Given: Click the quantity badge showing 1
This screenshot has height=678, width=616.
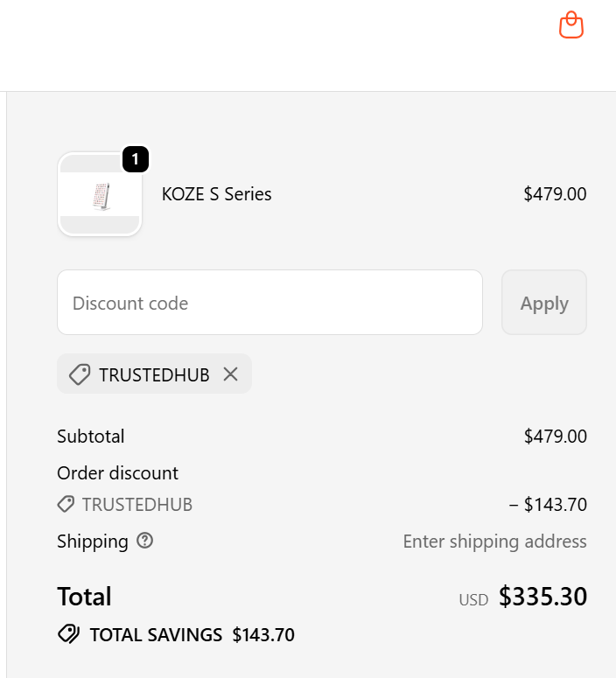Looking at the screenshot, I should [135, 160].
